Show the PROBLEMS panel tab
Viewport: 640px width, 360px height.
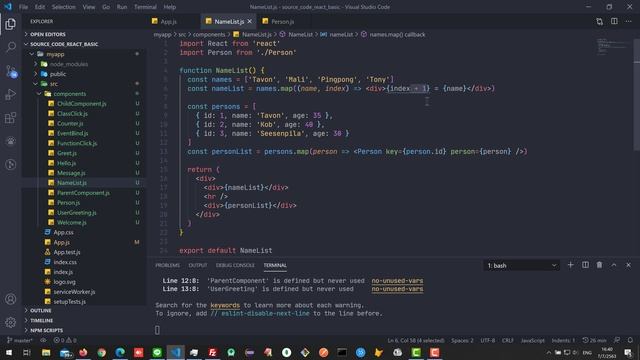[167, 265]
